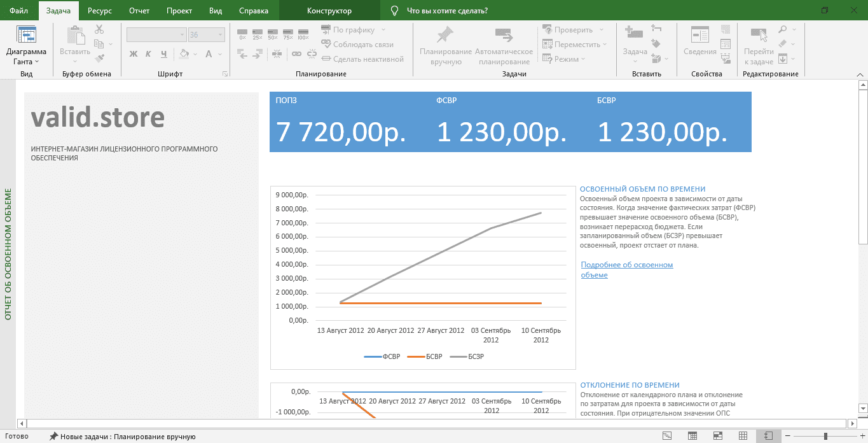Click the zoom out minus button

coord(787,436)
